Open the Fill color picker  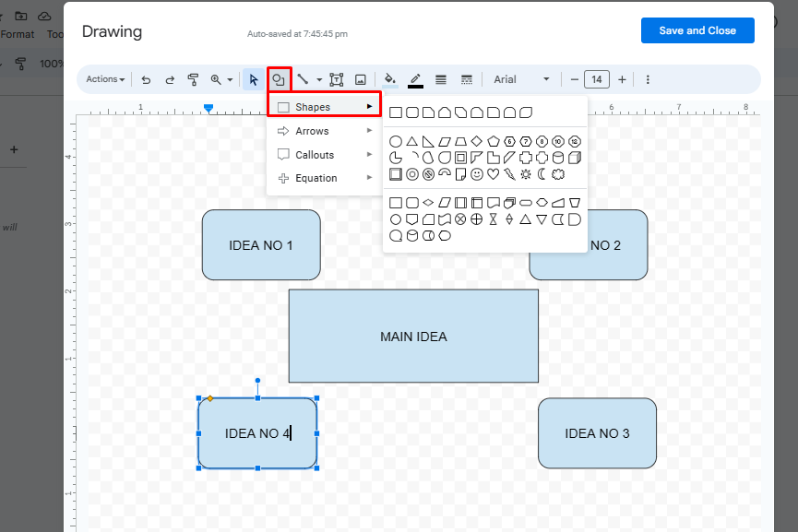(390, 80)
